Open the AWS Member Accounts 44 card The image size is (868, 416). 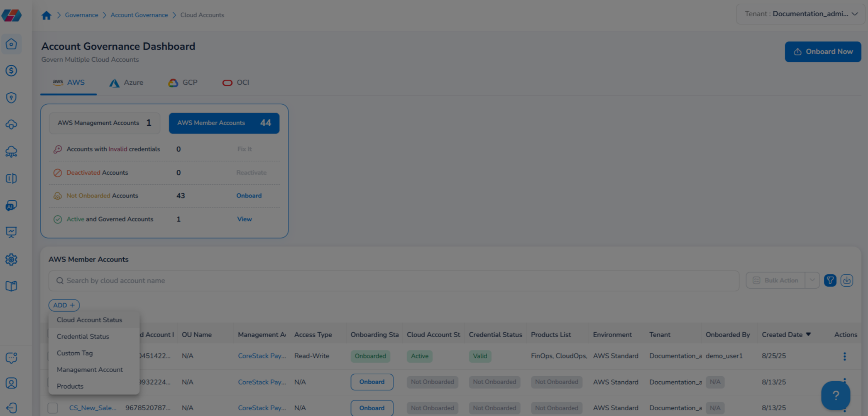point(224,123)
